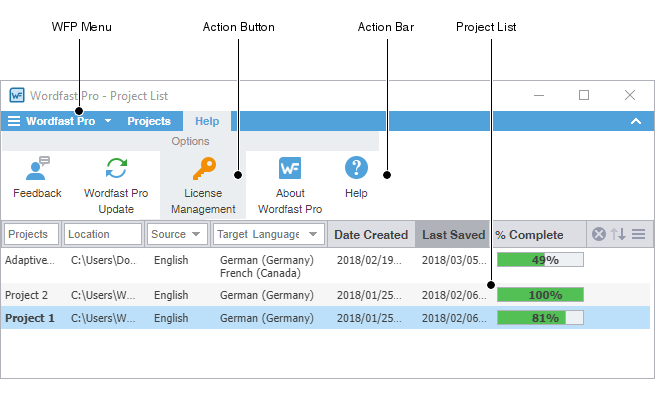Image resolution: width=655 pixels, height=400 pixels.
Task: Clear filters with the circled X icon
Action: click(599, 234)
